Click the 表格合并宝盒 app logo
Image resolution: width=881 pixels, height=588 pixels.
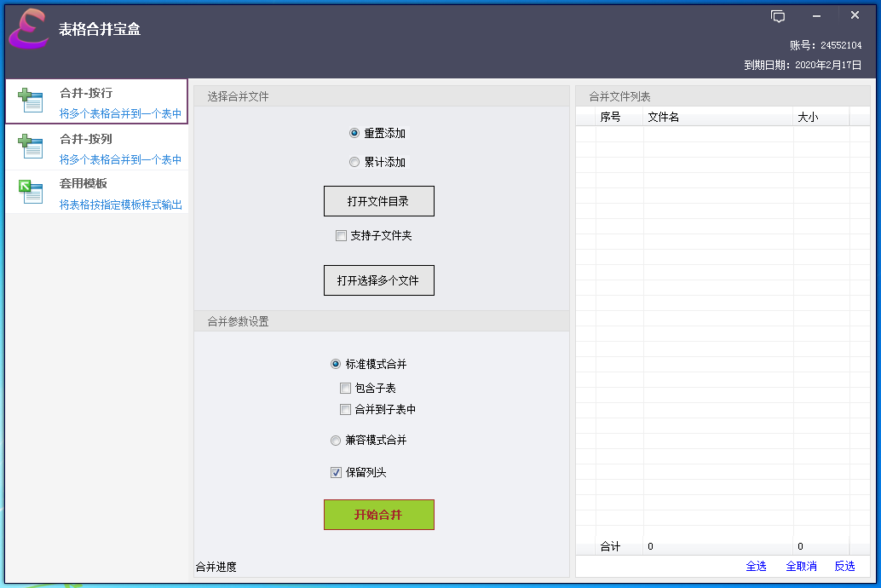click(29, 29)
